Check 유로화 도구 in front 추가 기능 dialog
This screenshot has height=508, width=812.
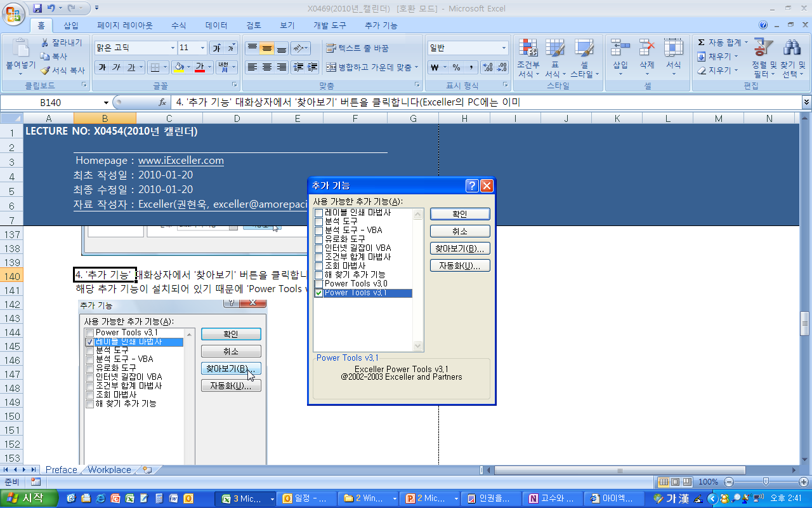(x=318, y=239)
